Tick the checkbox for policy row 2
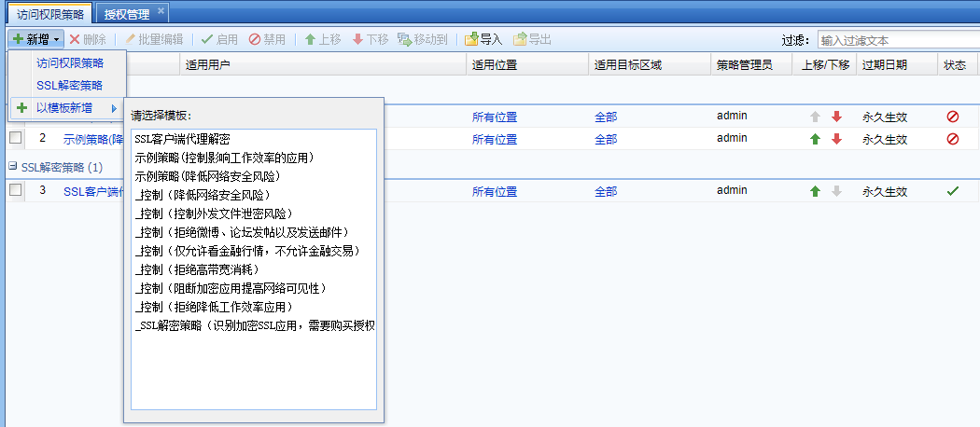This screenshot has width=980, height=427. click(15, 138)
